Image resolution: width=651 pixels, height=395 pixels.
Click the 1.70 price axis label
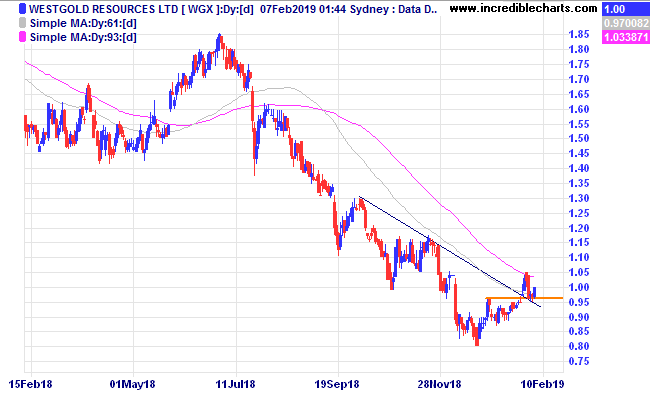coord(578,79)
